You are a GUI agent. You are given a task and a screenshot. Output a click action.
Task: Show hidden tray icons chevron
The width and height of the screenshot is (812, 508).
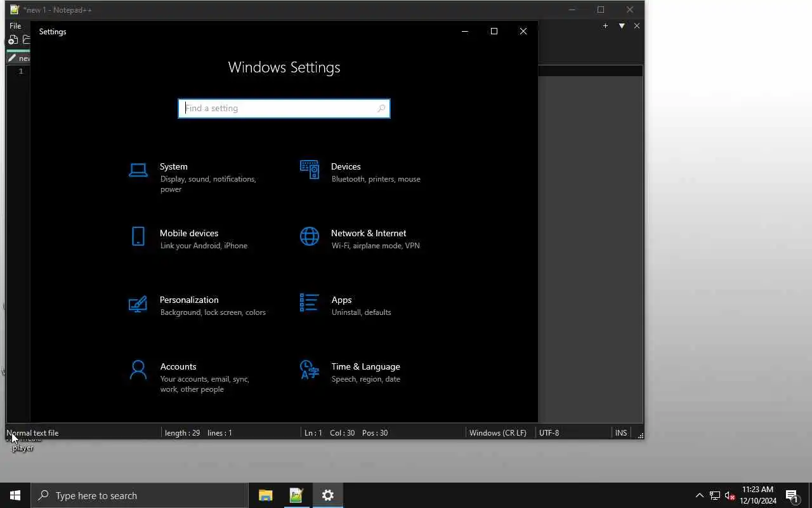click(700, 495)
